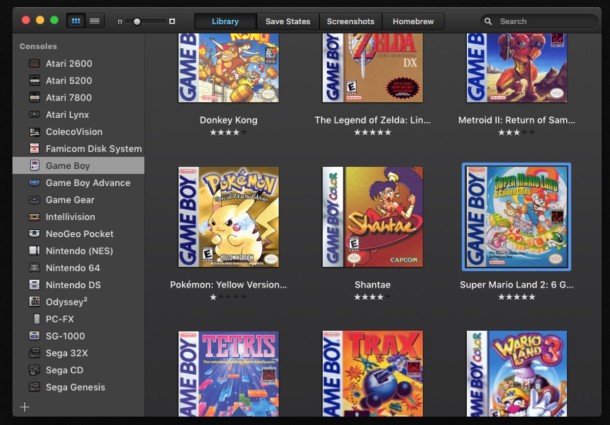Open the Screenshots tab
Screen dimensions: 610x425
pyautogui.click(x=351, y=21)
